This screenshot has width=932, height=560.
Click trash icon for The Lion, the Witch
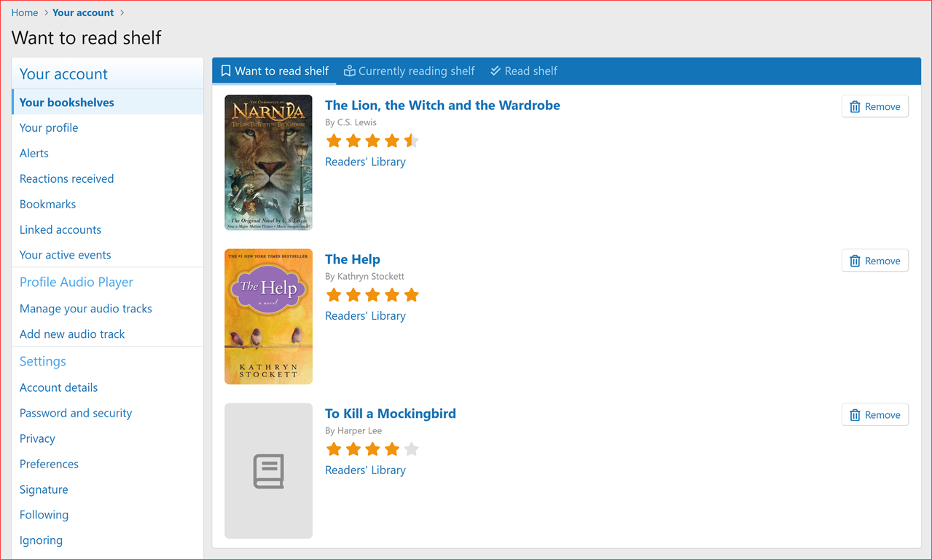pos(855,107)
